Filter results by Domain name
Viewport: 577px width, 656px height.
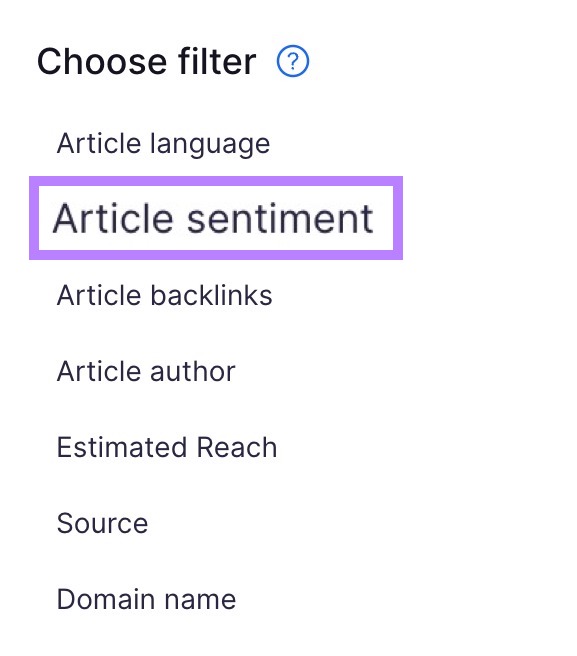146,599
